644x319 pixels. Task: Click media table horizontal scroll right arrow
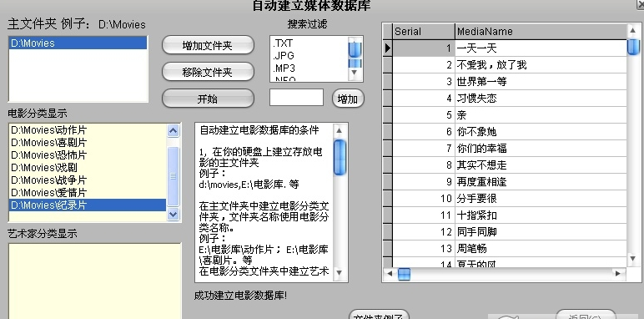point(617,273)
